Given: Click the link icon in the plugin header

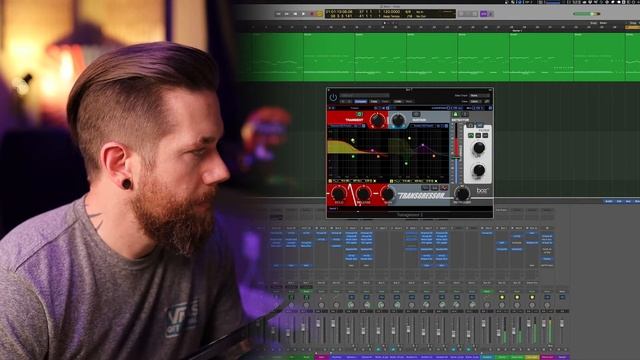Looking at the screenshot, I should (x=487, y=101).
